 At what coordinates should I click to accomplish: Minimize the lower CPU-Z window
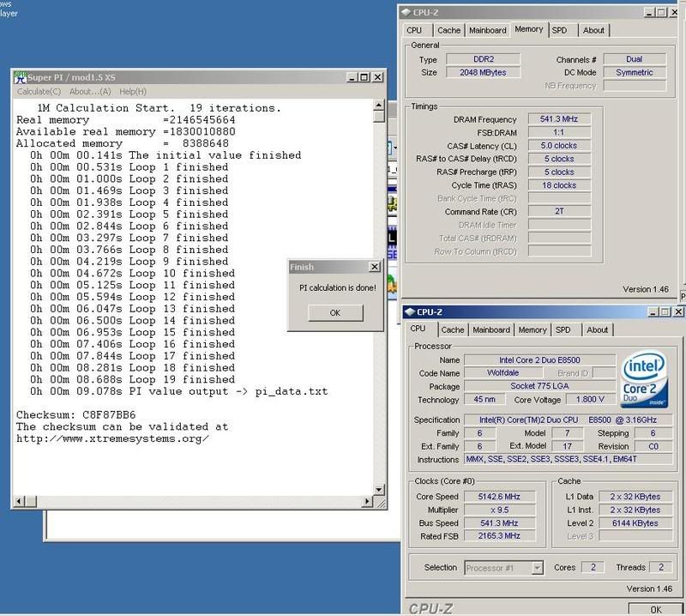(x=653, y=311)
